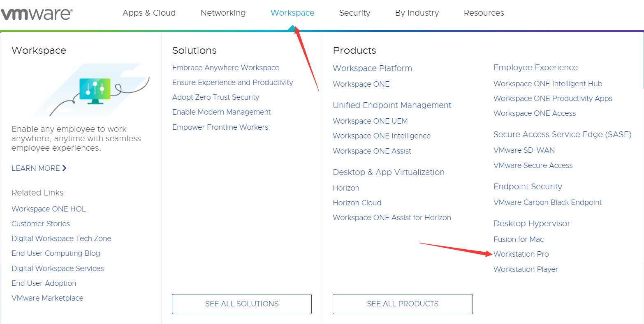Open the Workspace ONE product link
644x324 pixels.
click(361, 84)
